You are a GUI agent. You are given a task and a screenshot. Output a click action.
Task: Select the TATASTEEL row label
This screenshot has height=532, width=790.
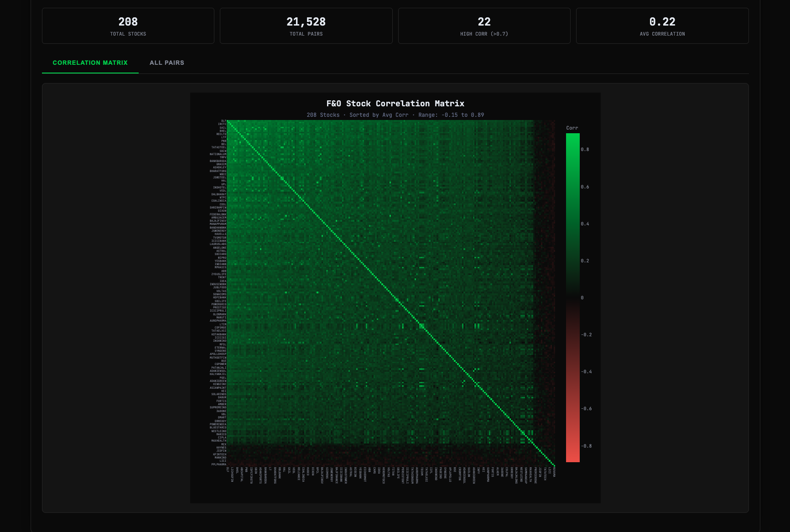(218, 147)
